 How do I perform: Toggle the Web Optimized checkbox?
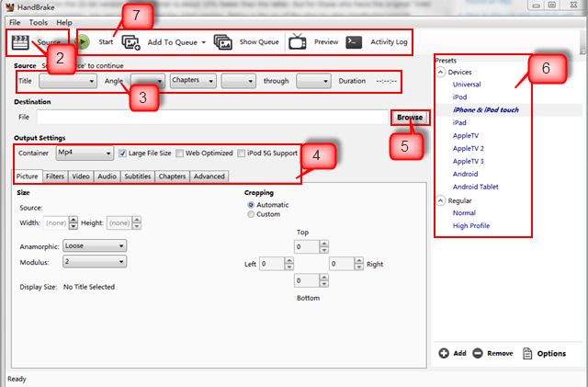point(180,154)
